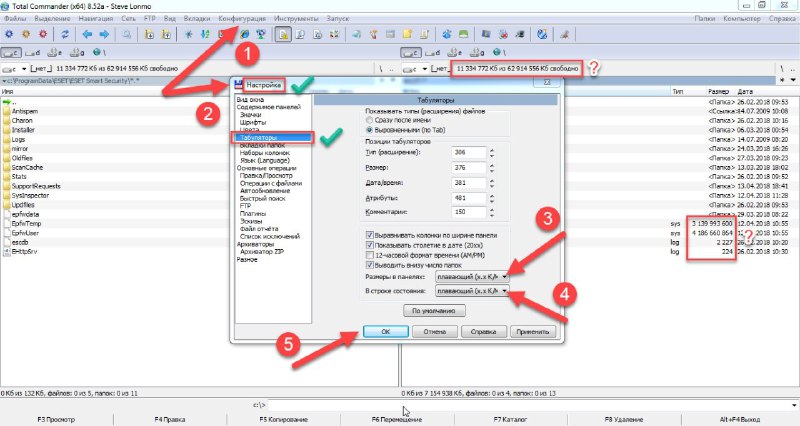Adjust the 'Размер' tab position spinner
Image resolution: width=800 pixels, height=426 pixels.
(x=492, y=168)
